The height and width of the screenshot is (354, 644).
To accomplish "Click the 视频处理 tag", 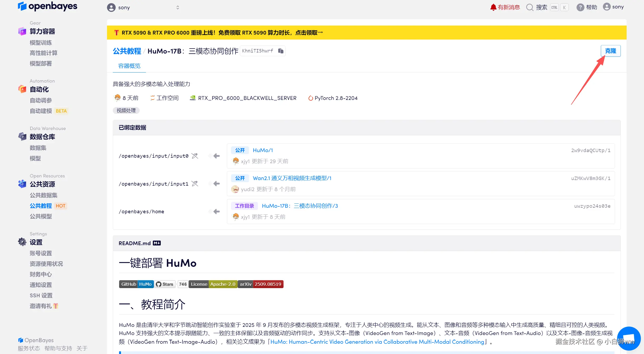I will [126, 110].
